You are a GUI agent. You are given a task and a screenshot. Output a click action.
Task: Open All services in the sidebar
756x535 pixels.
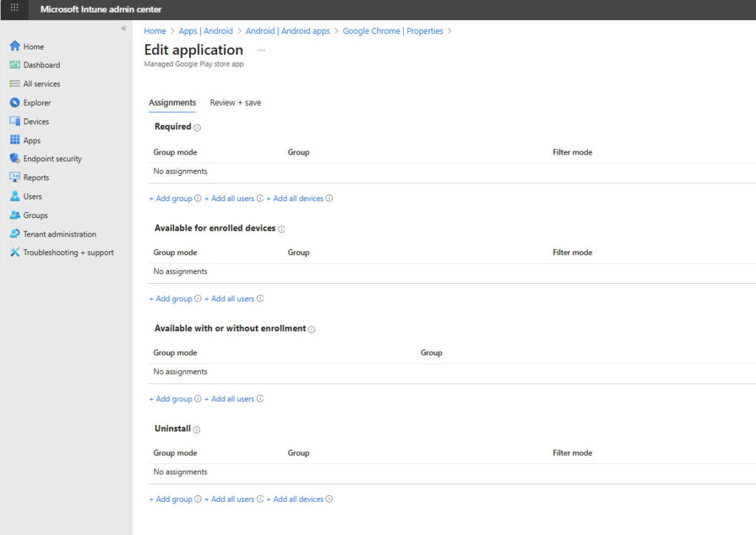(x=41, y=84)
